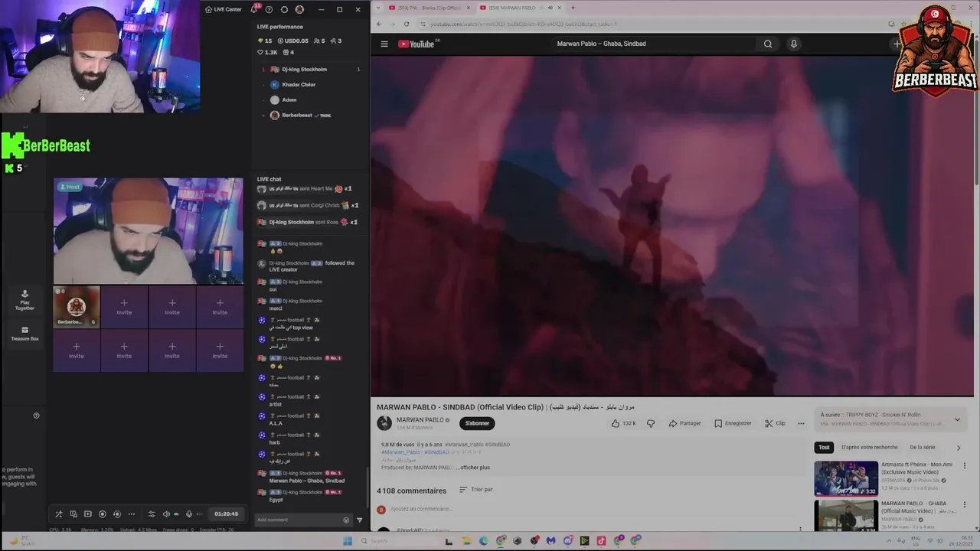The image size is (980, 551).
Task: Click the Clip scissors button
Action: 775,423
